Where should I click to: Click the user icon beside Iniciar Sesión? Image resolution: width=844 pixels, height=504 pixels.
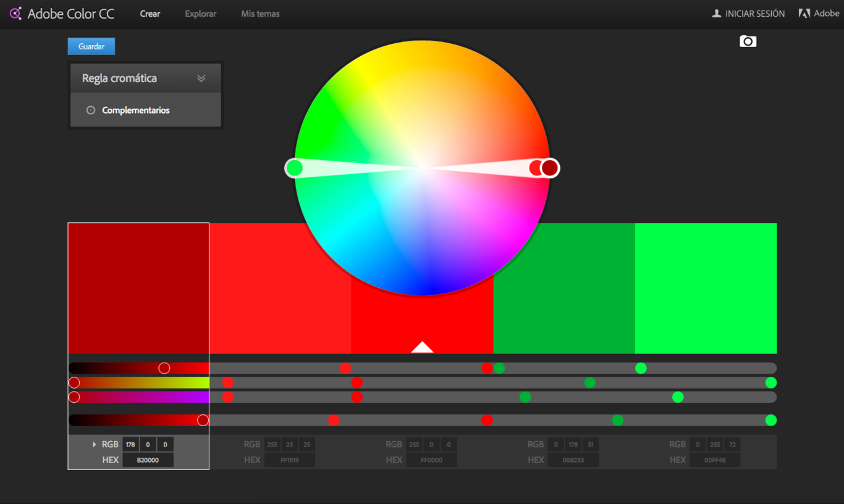coord(717,13)
